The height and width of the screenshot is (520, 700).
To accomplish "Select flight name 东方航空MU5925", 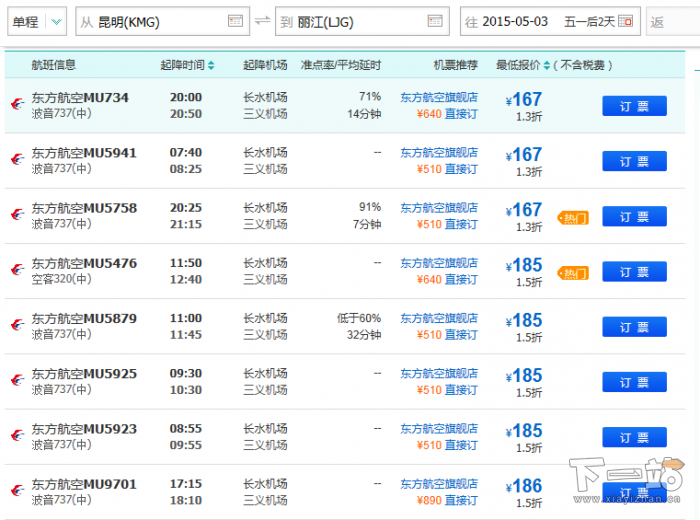I will tap(84, 374).
